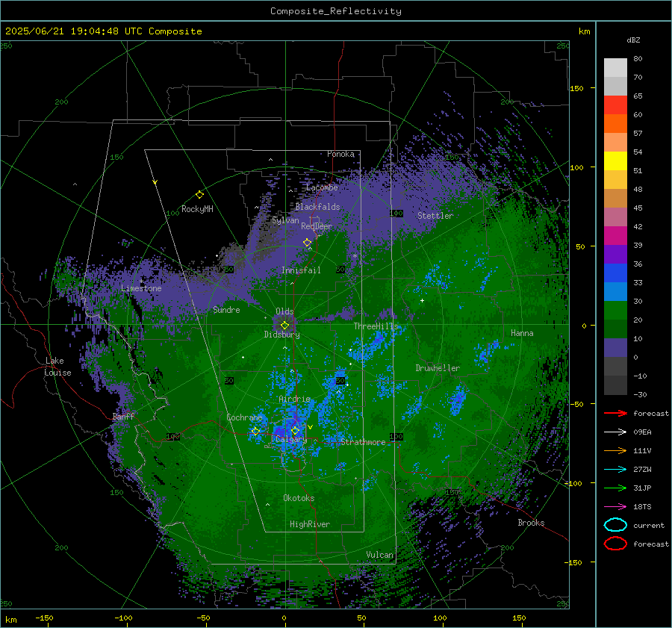
Task: Click the Innisfail label
Action: [301, 270]
